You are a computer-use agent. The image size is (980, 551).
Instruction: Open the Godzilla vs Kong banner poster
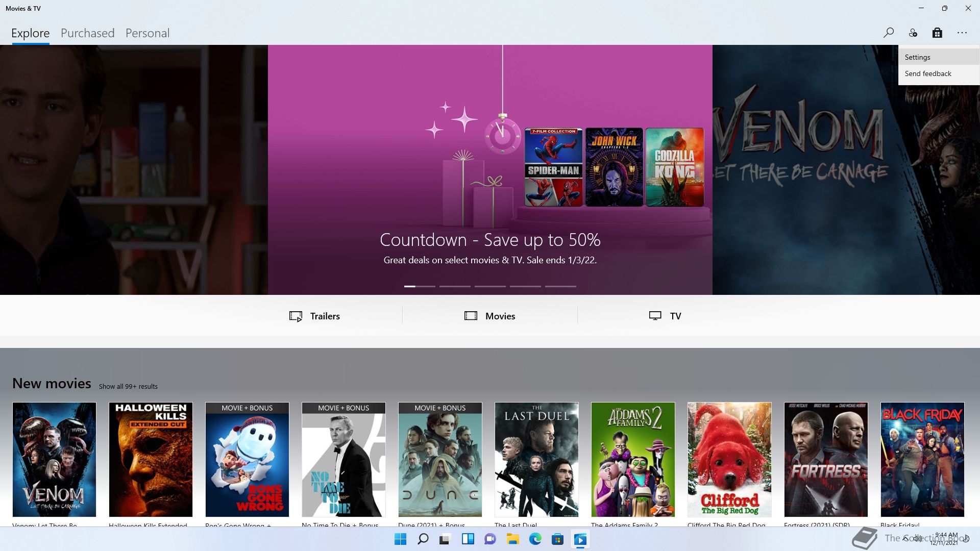pyautogui.click(x=675, y=167)
